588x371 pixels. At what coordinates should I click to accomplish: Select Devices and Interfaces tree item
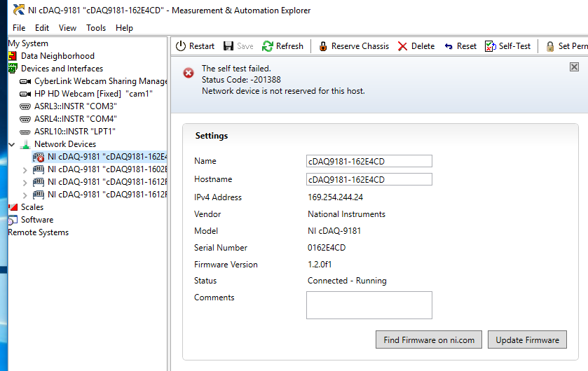point(62,69)
